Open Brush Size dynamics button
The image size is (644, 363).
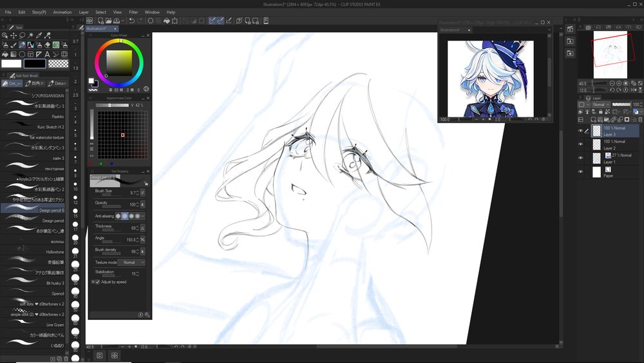click(142, 192)
